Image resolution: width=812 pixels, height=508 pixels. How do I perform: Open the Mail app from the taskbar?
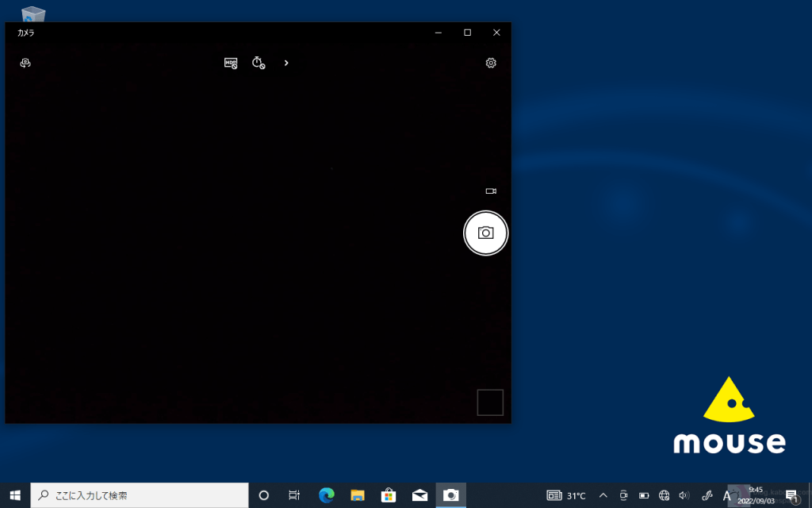click(419, 495)
